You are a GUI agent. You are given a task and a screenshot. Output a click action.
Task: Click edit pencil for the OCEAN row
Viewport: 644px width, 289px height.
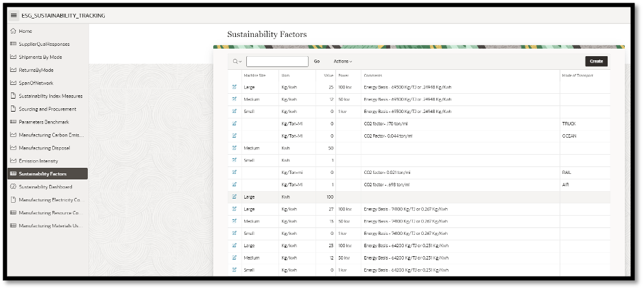pyautogui.click(x=235, y=136)
